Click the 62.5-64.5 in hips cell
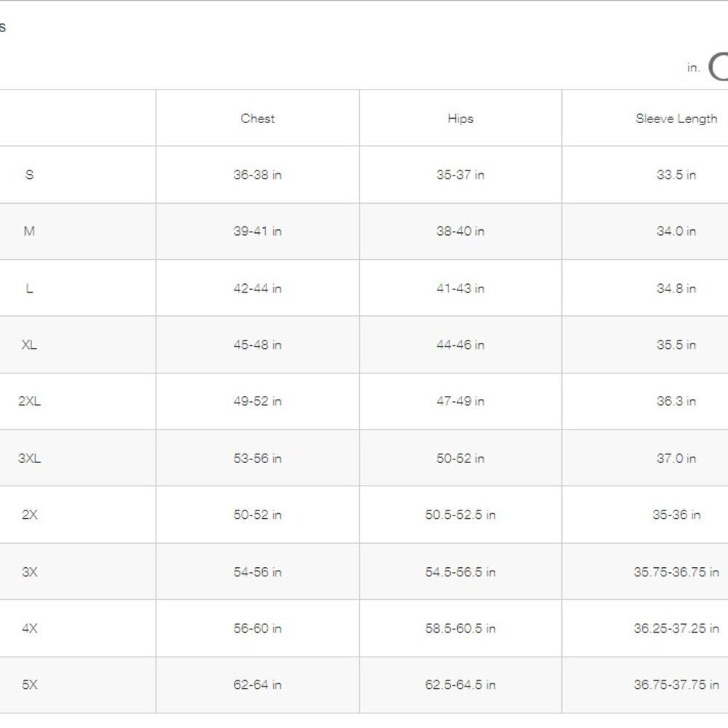Viewport: 728px width, 728px height. [x=461, y=684]
